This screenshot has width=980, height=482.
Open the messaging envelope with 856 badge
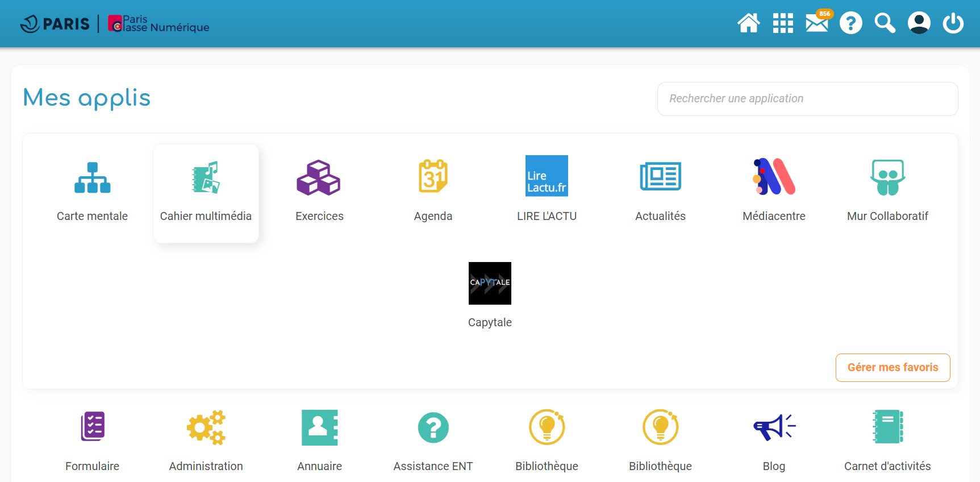tap(818, 23)
